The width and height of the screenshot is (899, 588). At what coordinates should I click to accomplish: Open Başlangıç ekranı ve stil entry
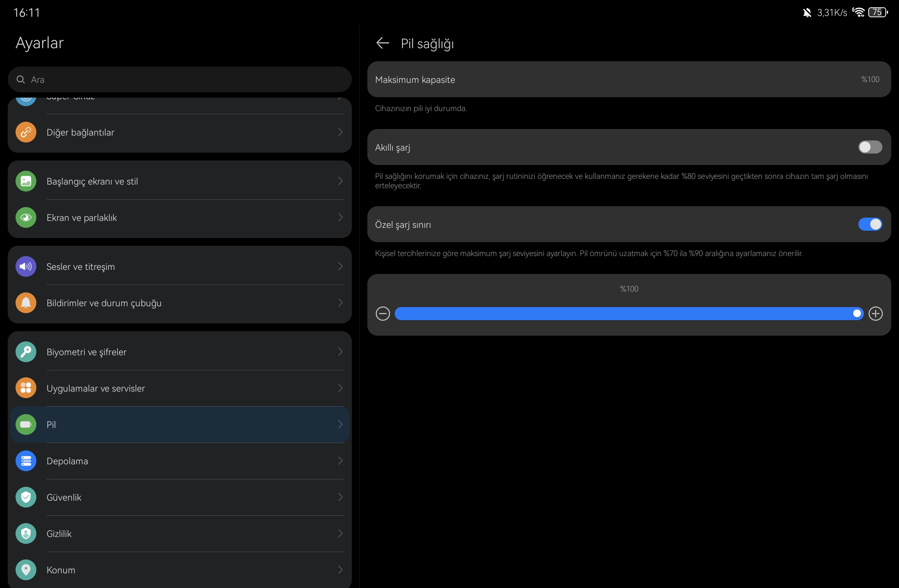pos(180,181)
